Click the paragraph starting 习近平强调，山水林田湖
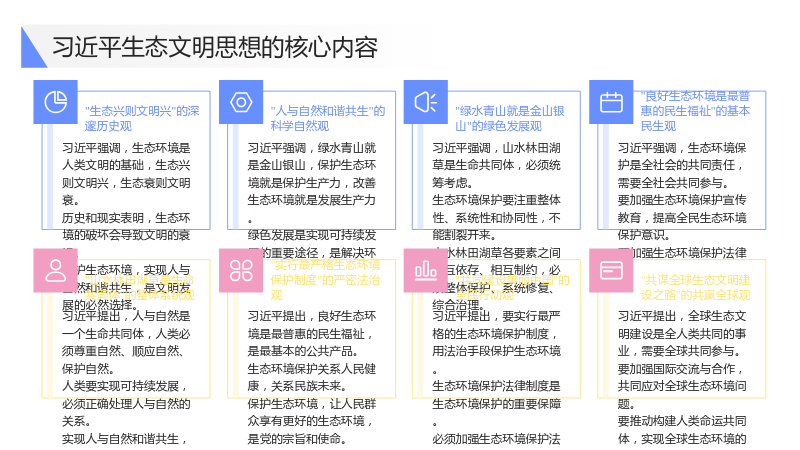 point(496,165)
